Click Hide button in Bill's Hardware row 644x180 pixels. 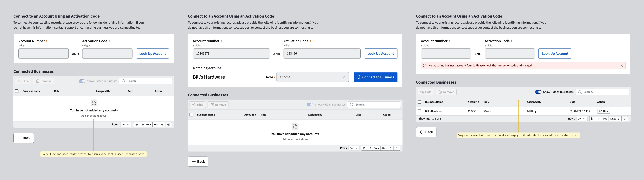point(603,111)
